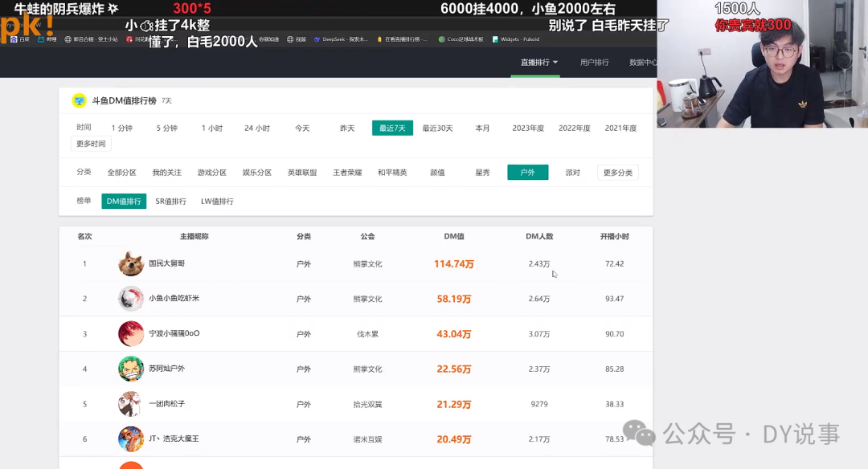Open the 视频 bookmark in bookmarks bar
This screenshot has width=868, height=469.
tap(296, 39)
